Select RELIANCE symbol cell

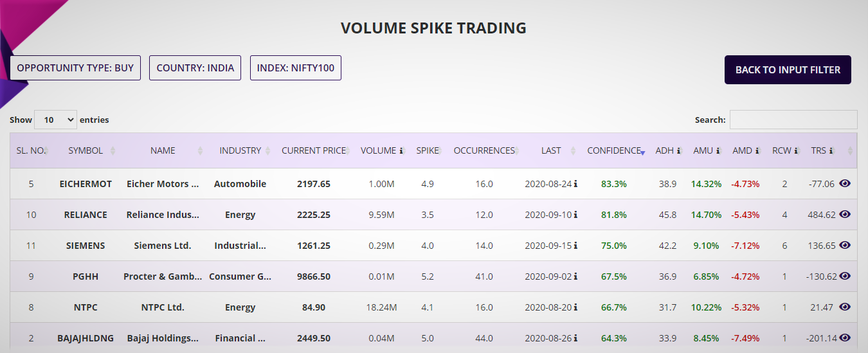[86, 215]
